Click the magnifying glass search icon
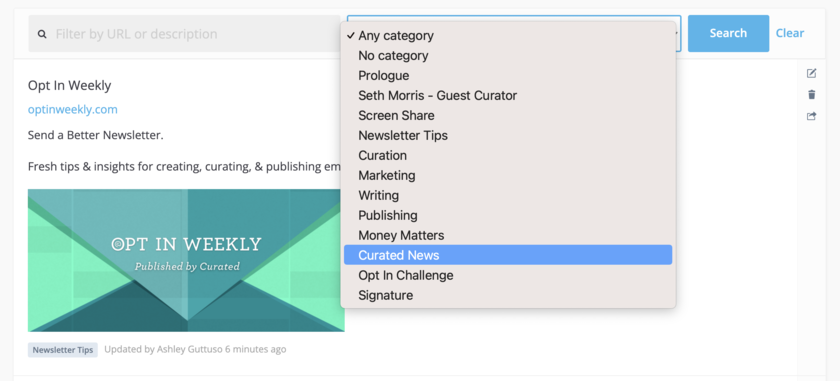This screenshot has width=840, height=381. 42,34
